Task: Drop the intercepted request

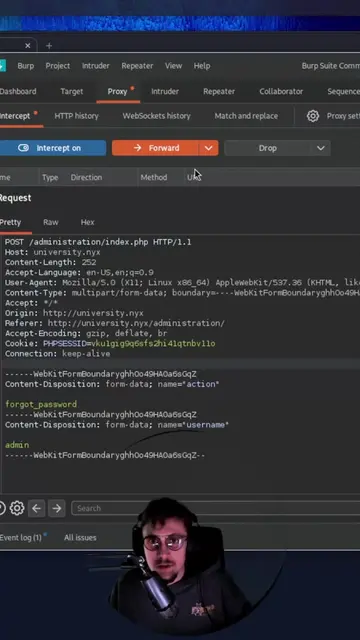Action: [x=268, y=148]
